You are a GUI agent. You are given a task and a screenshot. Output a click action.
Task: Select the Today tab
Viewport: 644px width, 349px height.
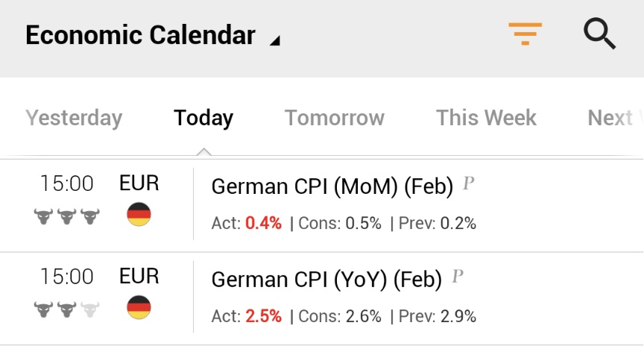point(203,118)
